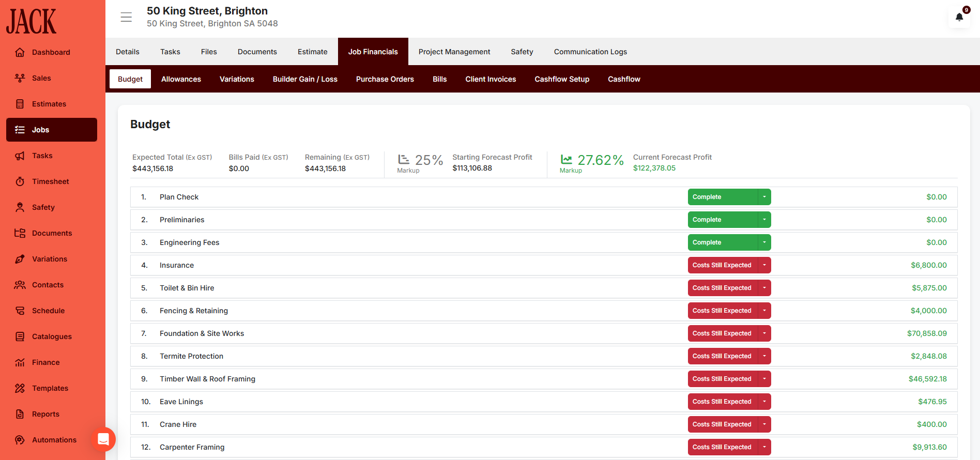Click the Complete status for Engineering Fees

pyautogui.click(x=723, y=242)
